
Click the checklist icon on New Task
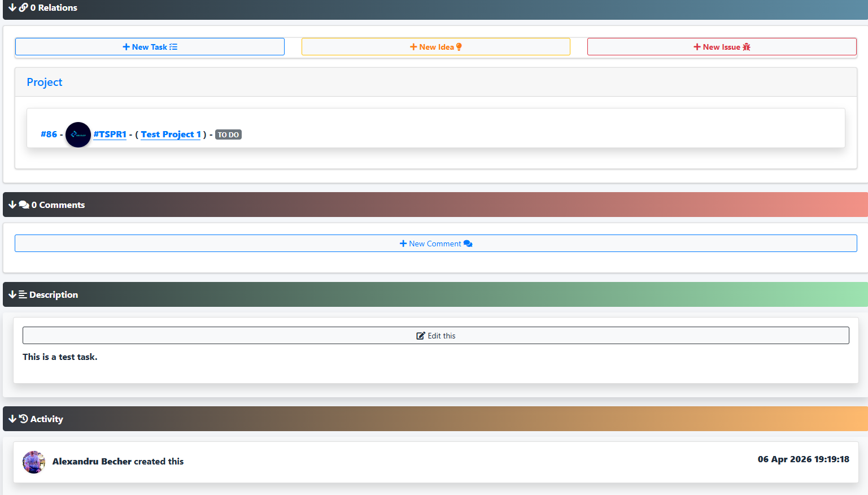173,47
